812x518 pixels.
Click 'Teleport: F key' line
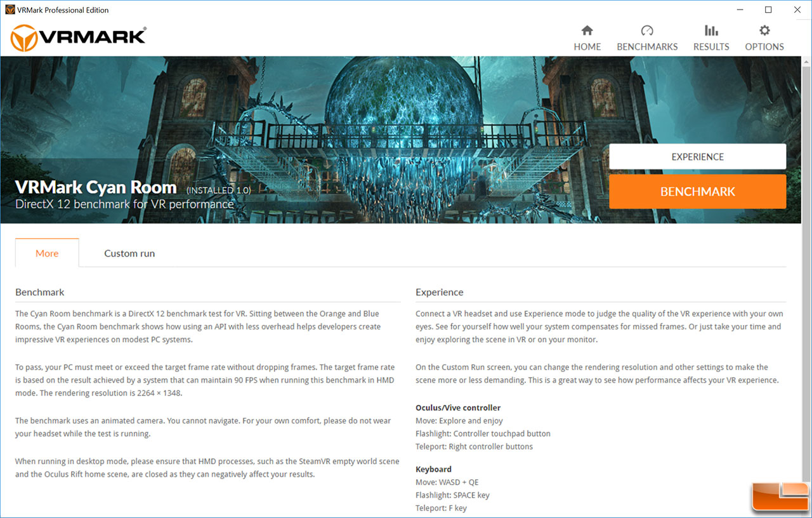tap(441, 508)
